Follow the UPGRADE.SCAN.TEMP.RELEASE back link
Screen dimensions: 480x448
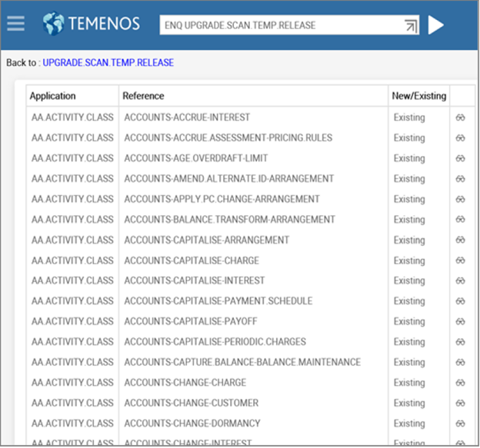tap(108, 62)
